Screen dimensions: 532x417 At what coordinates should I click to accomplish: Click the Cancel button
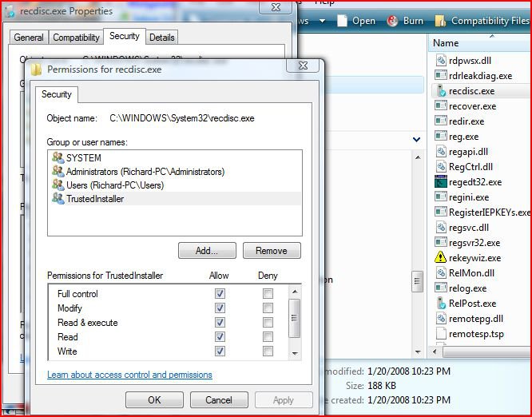219,399
